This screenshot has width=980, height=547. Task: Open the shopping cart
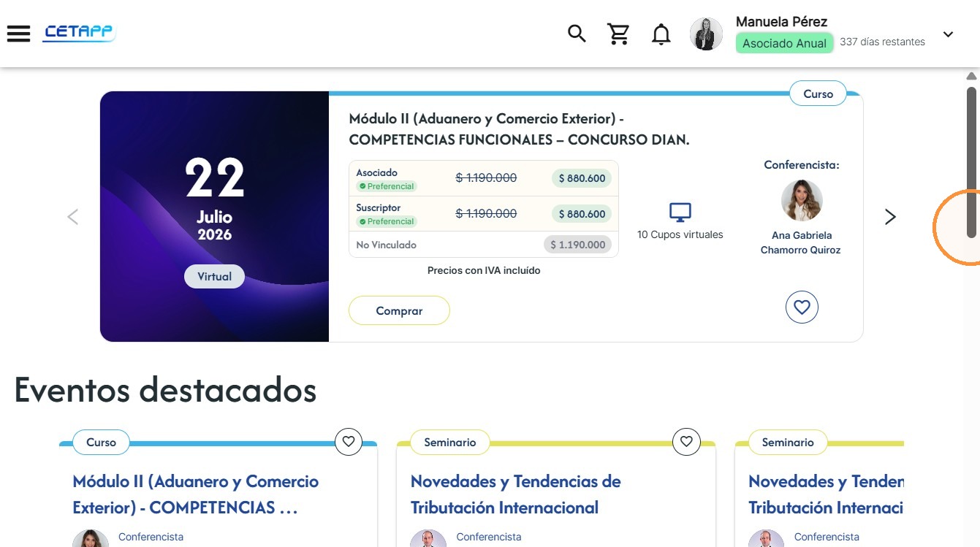[619, 34]
